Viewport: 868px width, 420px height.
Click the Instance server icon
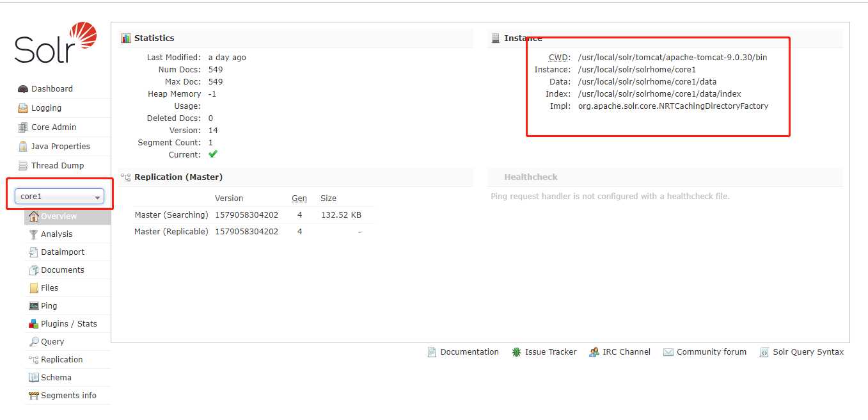496,38
